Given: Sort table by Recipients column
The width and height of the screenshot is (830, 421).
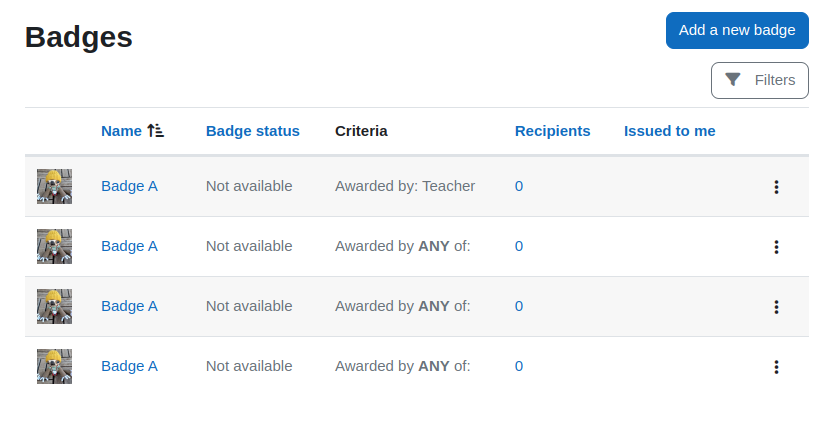Looking at the screenshot, I should point(553,131).
